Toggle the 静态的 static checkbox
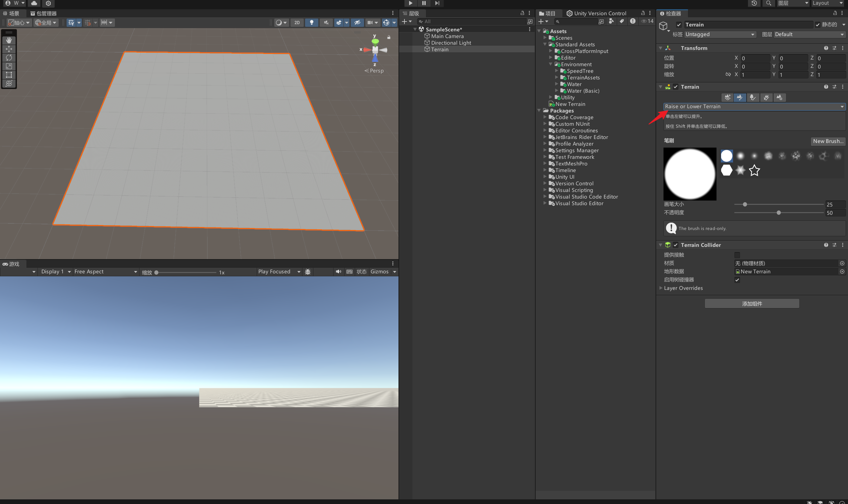The width and height of the screenshot is (848, 504). click(818, 25)
